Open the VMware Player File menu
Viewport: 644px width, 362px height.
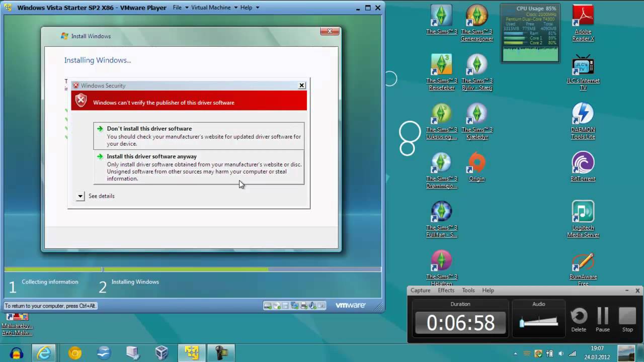tap(177, 8)
